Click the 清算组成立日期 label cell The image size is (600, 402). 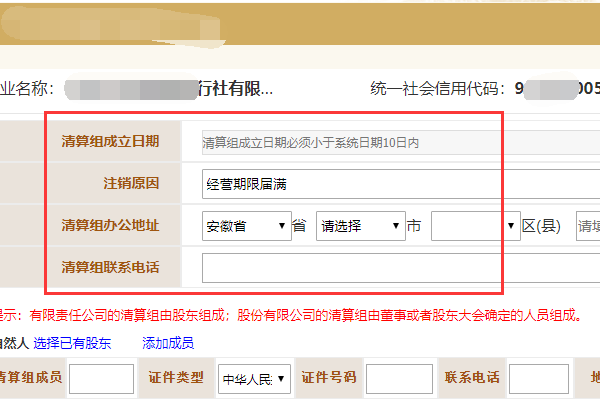pos(110,142)
